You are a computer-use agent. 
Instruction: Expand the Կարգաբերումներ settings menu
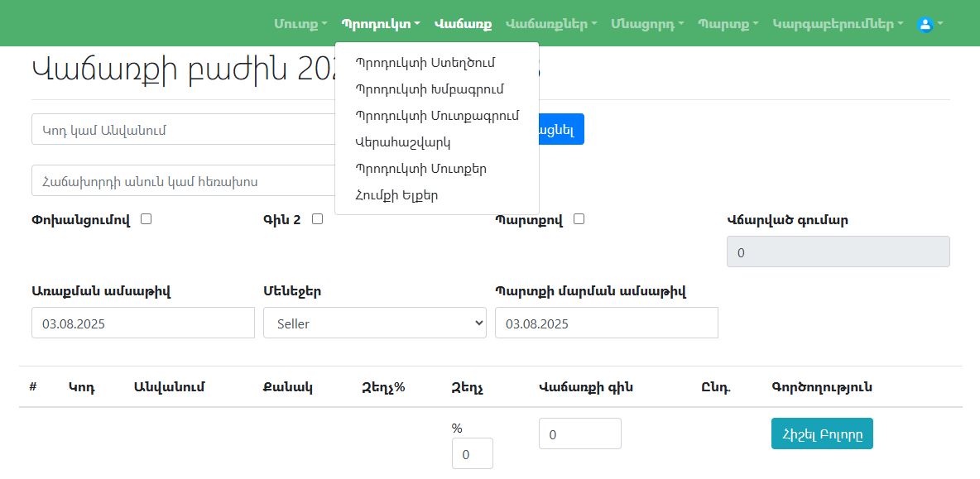point(838,24)
